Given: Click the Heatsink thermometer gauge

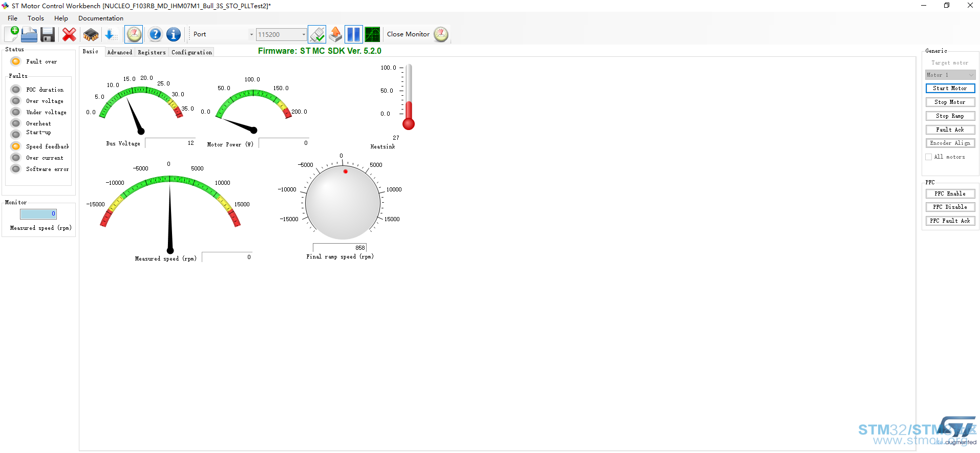Looking at the screenshot, I should click(409, 97).
